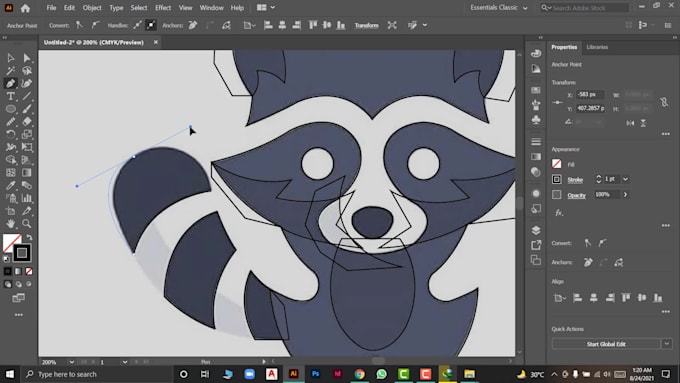
Task: Select the Scale tool
Action: (27, 134)
